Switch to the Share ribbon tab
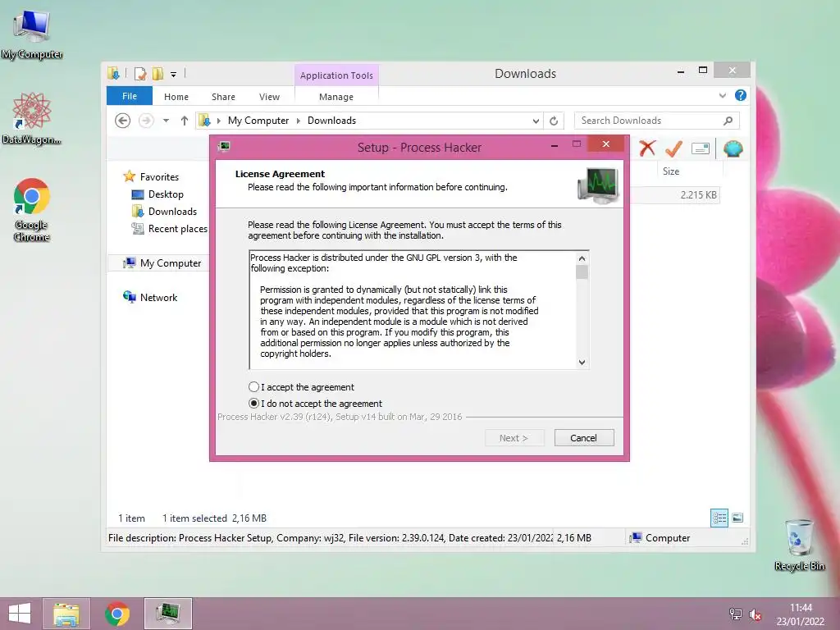The width and height of the screenshot is (840, 630). pyautogui.click(x=223, y=97)
